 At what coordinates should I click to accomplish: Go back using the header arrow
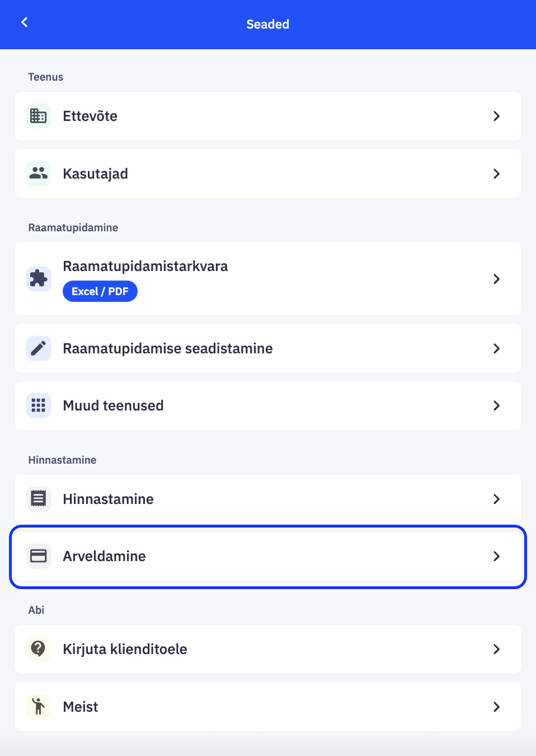[25, 22]
